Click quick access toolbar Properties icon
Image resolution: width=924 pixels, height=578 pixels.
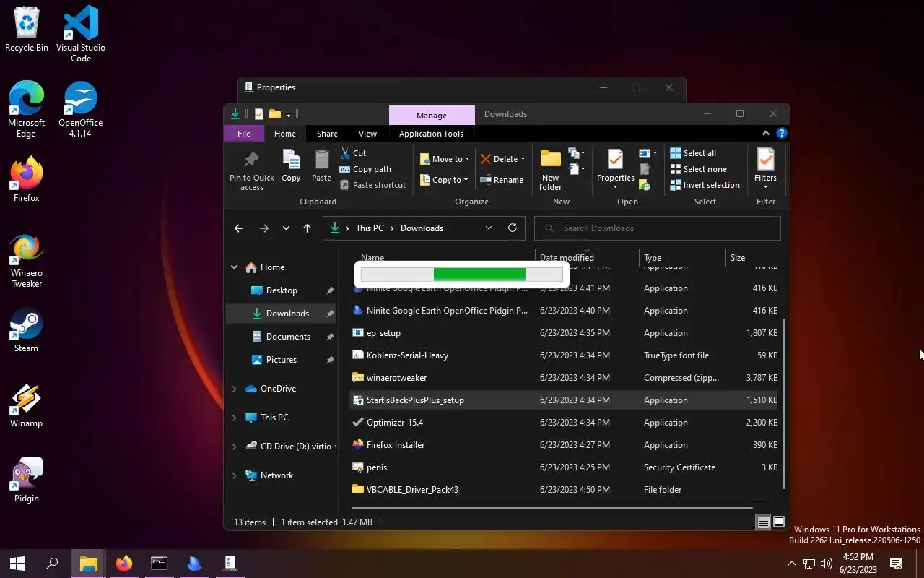coord(259,114)
